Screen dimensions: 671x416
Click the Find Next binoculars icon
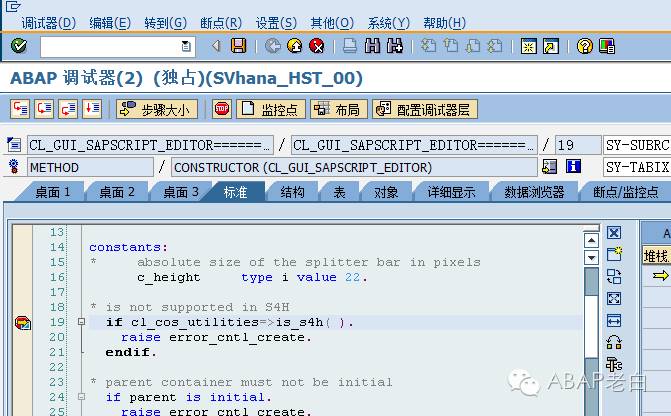[x=395, y=46]
